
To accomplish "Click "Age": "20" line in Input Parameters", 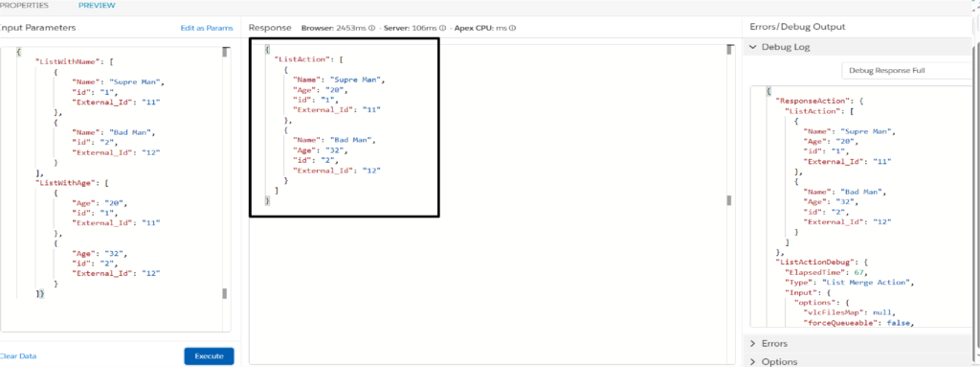I will coord(100,203).
